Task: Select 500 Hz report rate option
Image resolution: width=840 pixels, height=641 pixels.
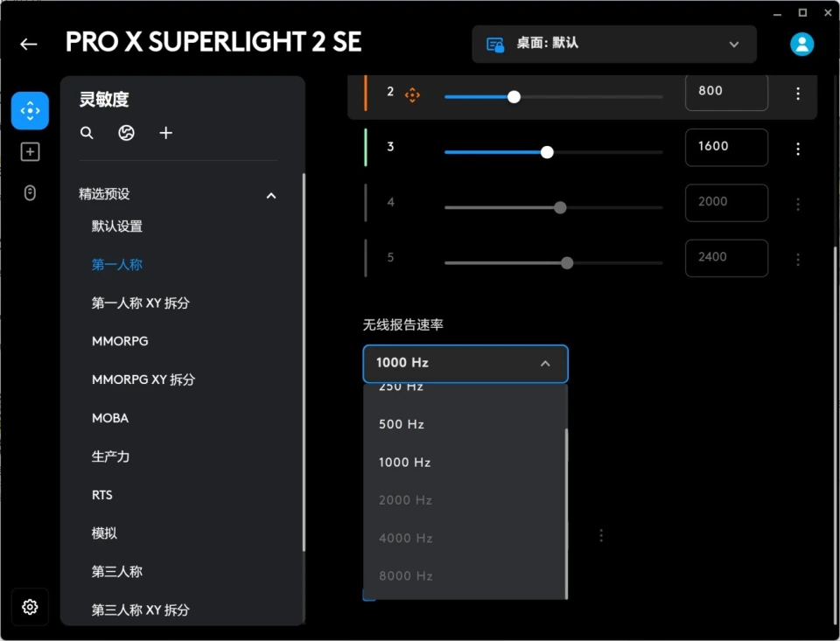Action: (x=402, y=424)
